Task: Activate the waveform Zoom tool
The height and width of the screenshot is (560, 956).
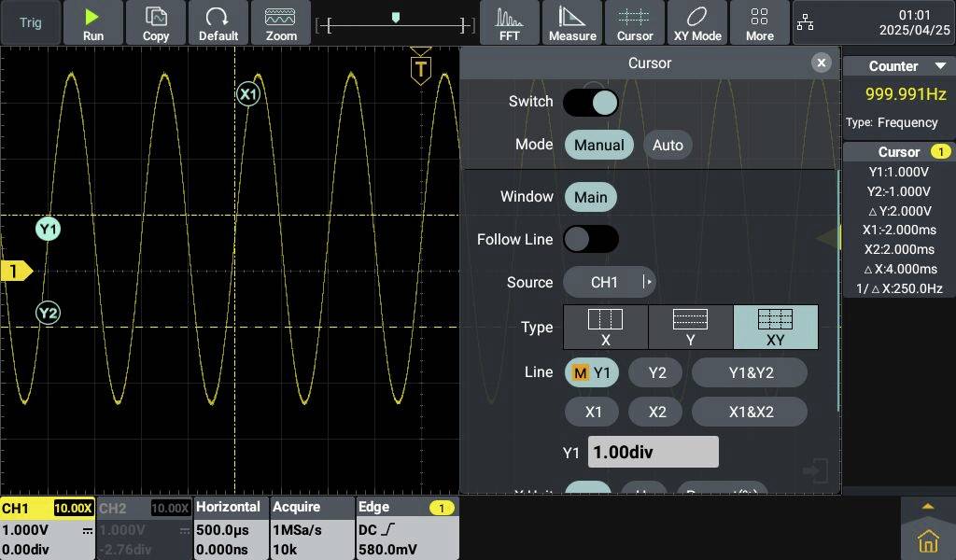Action: 281,21
